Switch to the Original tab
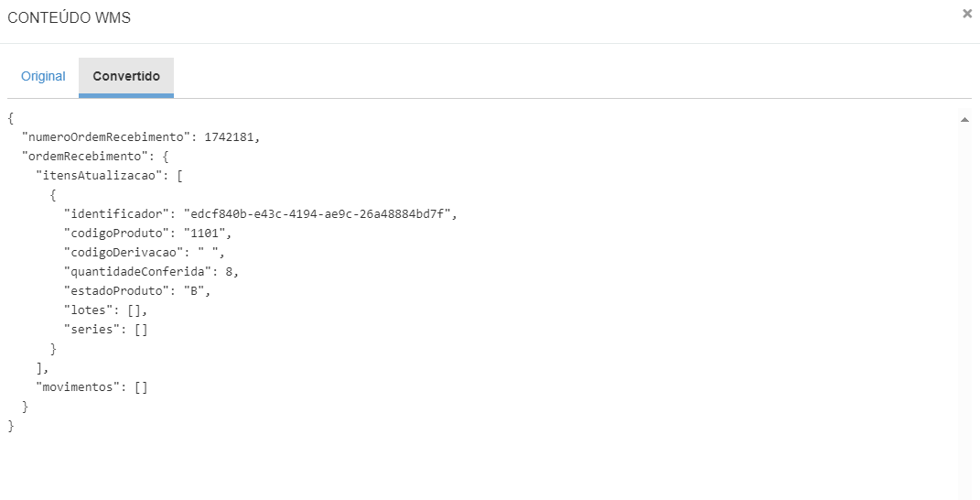Screen dimensions: 980x500 pyautogui.click(x=43, y=77)
